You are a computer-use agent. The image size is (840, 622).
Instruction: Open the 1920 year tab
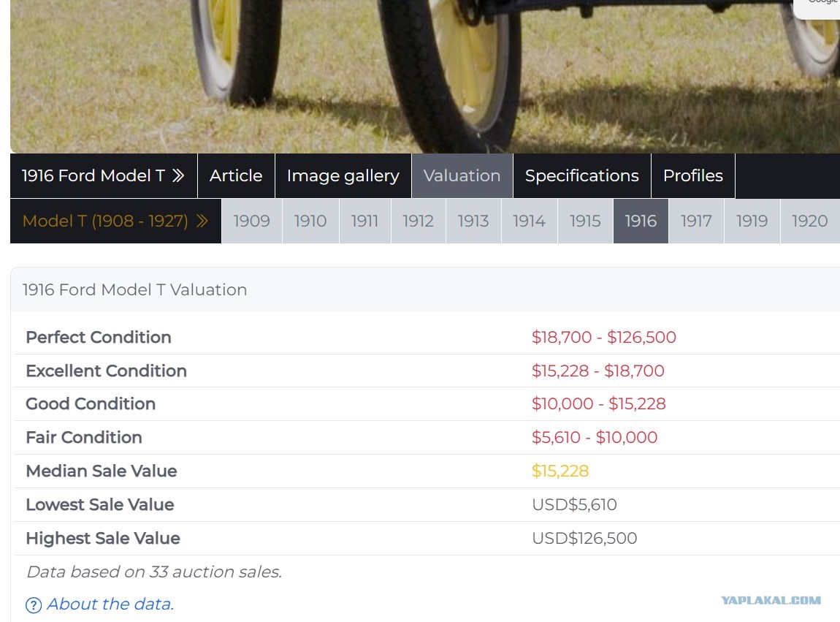click(809, 221)
